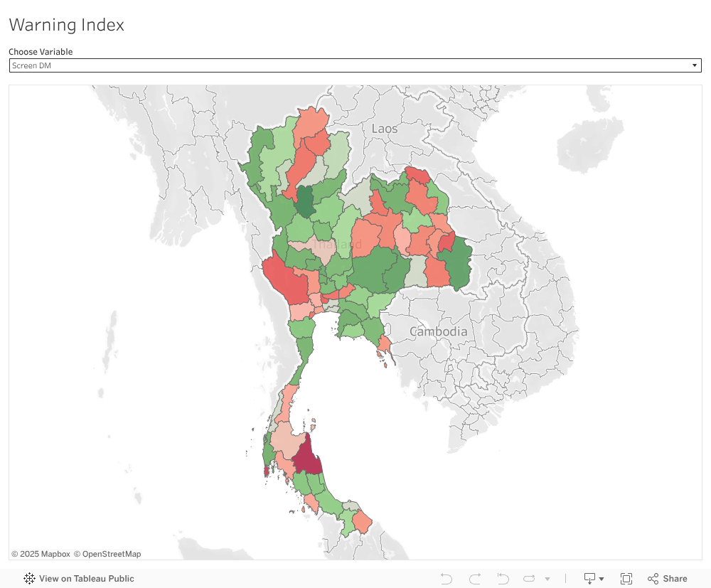Open View on Tableau Public link
Screen dimensions: 711x588
pos(86,579)
